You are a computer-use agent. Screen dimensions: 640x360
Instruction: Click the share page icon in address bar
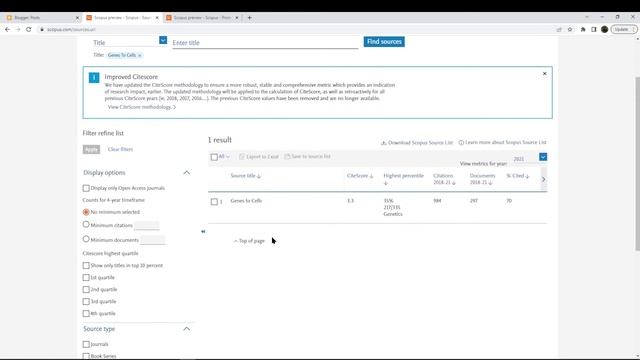(559, 29)
